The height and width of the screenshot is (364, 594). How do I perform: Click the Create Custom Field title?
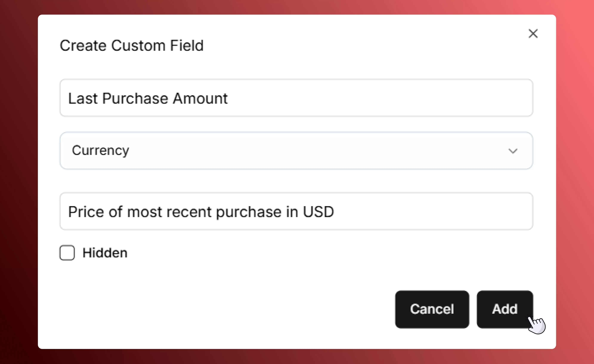(132, 45)
